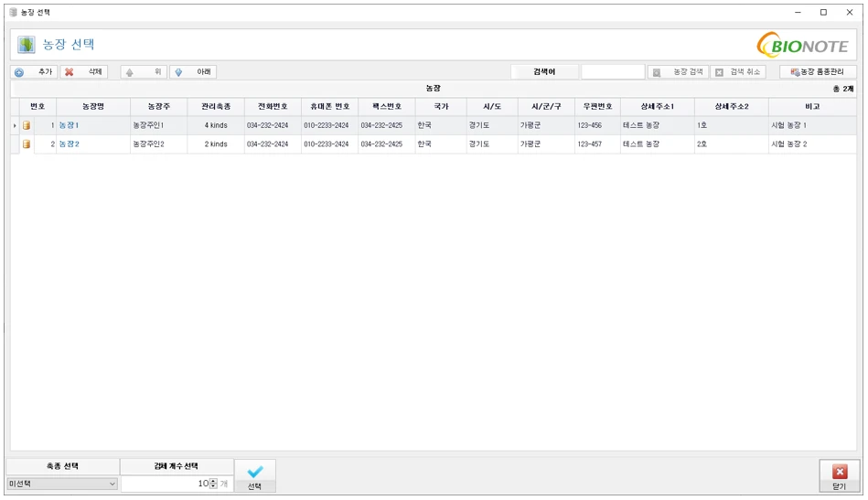Sort by the 상세주소1 column header
The width and height of the screenshot is (868, 500).
pos(658,107)
